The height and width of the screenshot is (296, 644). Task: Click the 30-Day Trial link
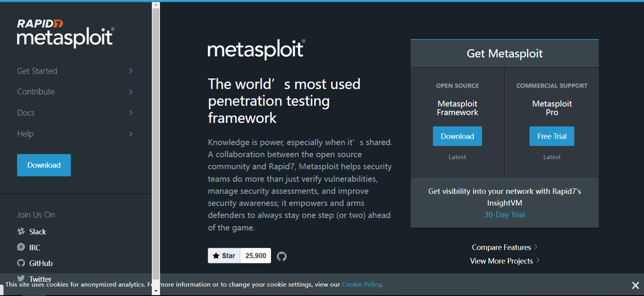(x=505, y=215)
